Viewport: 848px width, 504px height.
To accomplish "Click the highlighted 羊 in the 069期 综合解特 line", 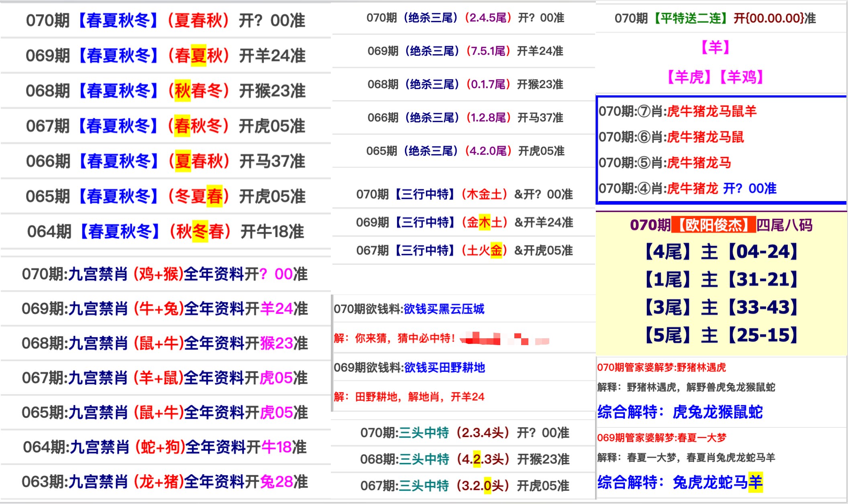I will pyautogui.click(x=755, y=482).
